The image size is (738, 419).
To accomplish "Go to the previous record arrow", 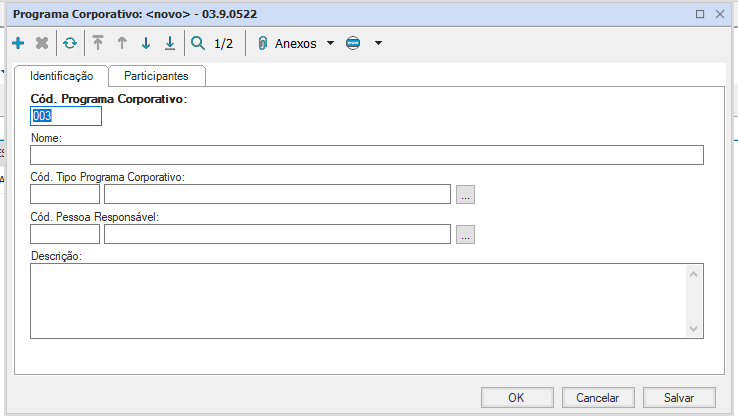I will pyautogui.click(x=122, y=43).
